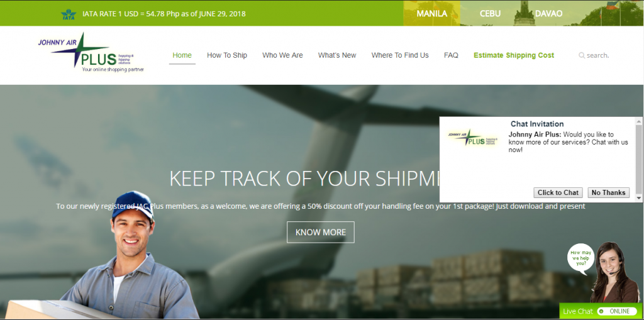The height and width of the screenshot is (320, 644).
Task: Go to Where To Find Us page
Action: click(400, 55)
